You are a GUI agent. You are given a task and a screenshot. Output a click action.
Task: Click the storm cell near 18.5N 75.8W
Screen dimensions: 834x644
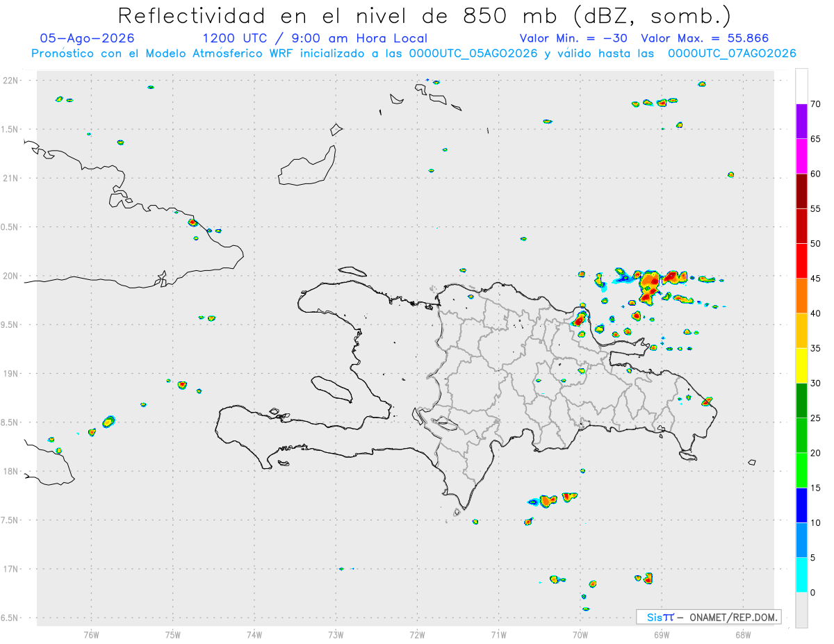pyautogui.click(x=108, y=421)
